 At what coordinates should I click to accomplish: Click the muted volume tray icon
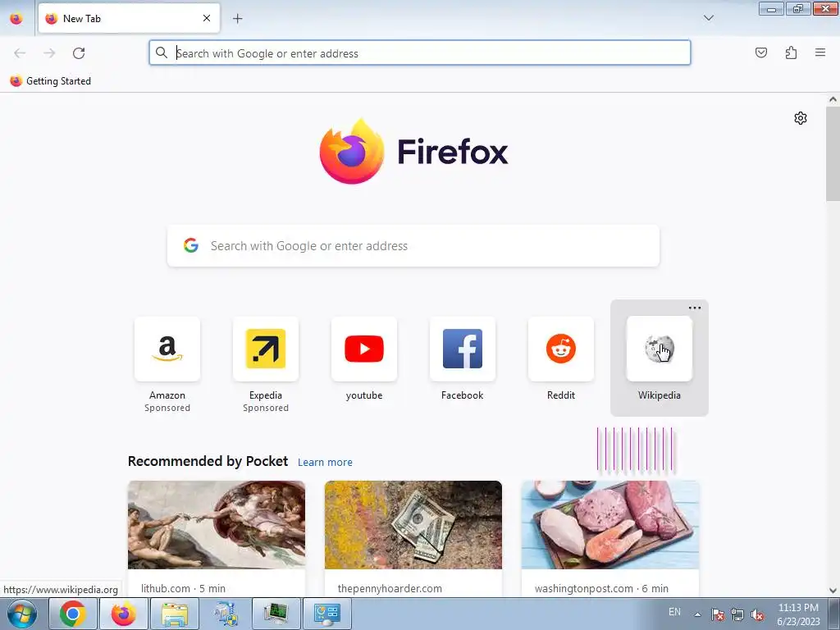click(x=757, y=615)
